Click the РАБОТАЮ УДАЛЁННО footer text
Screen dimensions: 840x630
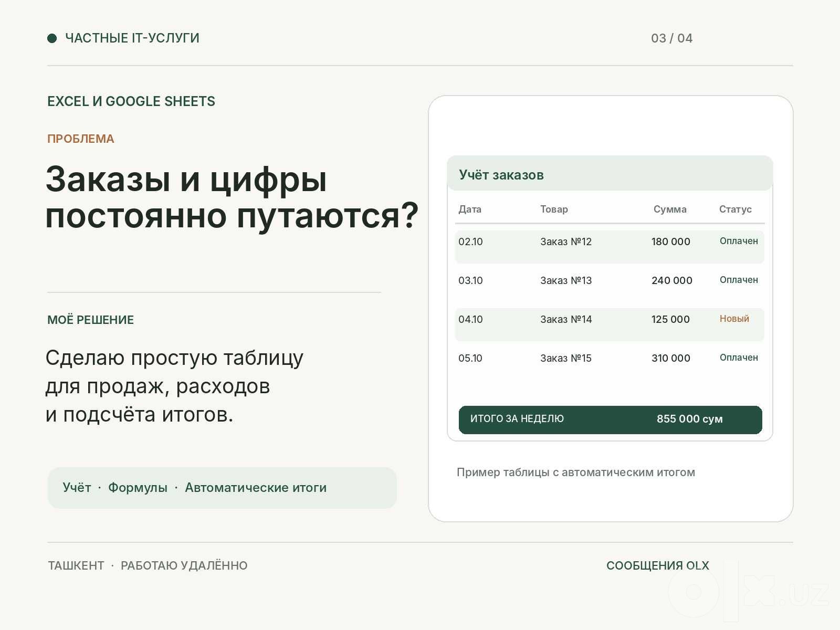[184, 565]
